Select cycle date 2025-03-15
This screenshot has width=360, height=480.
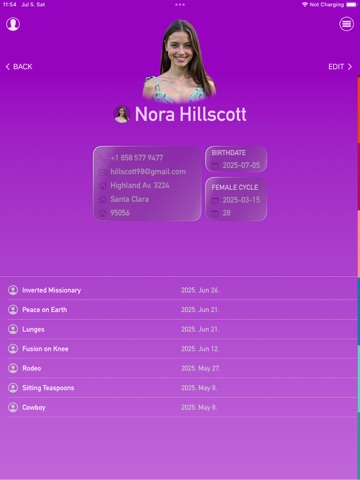pos(241,200)
